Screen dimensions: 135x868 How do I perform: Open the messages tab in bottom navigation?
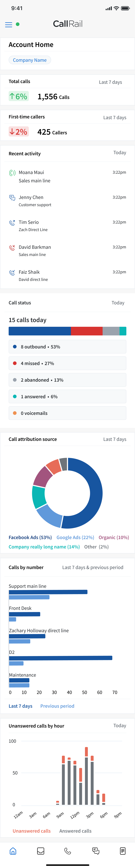(x=96, y=851)
